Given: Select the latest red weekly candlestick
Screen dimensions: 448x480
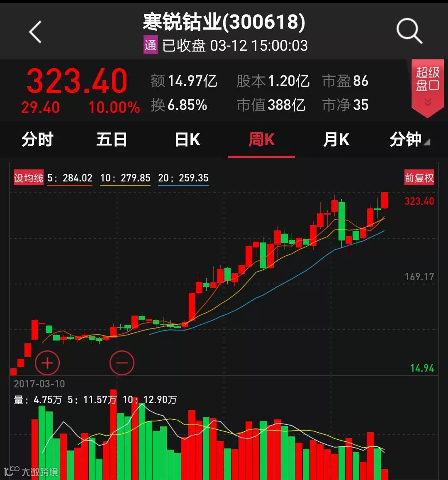Looking at the screenshot, I should 385,200.
